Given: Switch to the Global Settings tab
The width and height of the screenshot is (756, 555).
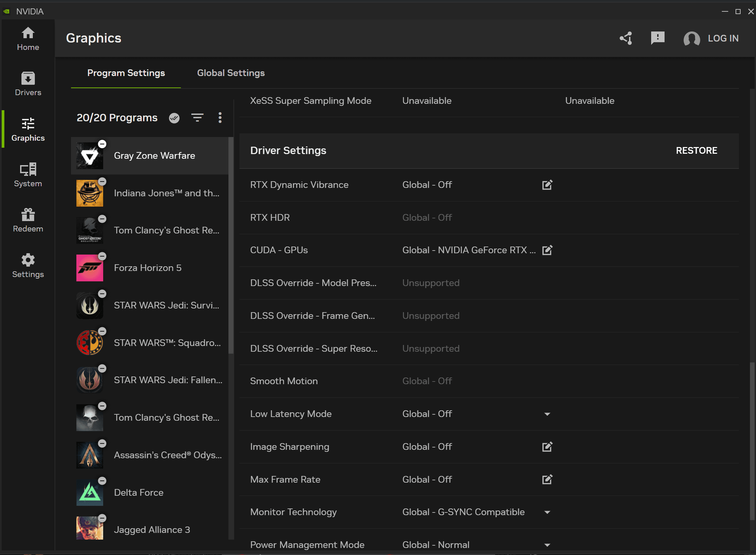Looking at the screenshot, I should (231, 73).
